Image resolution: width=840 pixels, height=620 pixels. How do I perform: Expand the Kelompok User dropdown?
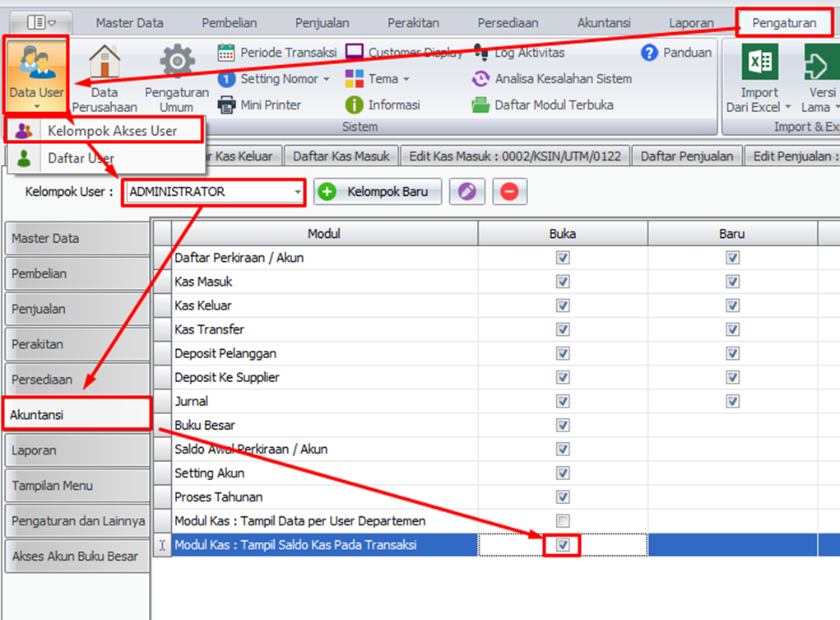coord(297,192)
